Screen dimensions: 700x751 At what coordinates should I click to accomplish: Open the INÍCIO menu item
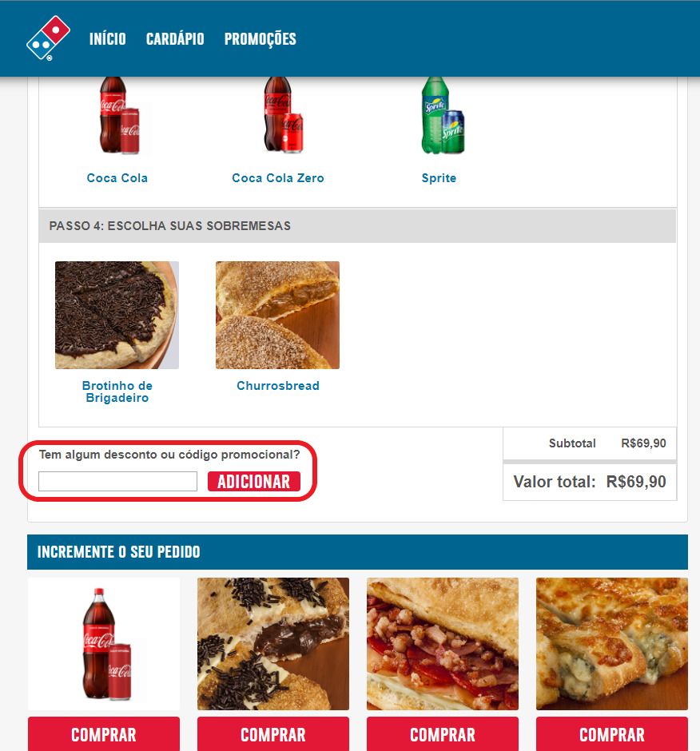(x=107, y=39)
